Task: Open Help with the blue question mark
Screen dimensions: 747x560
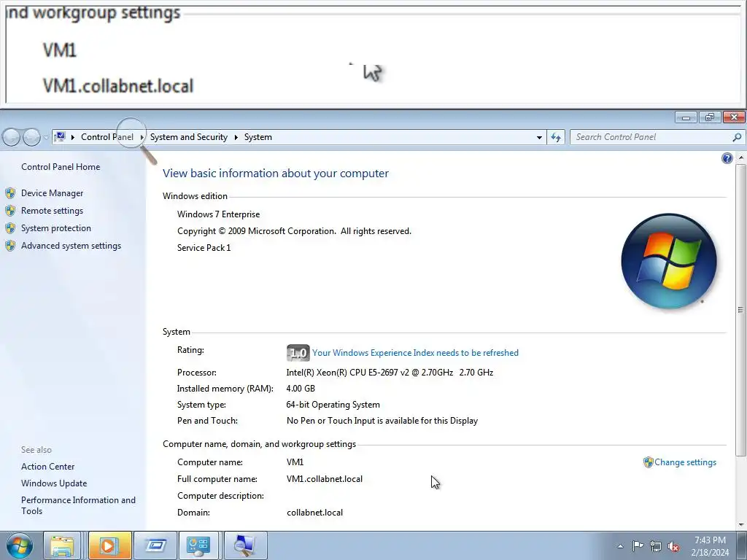Action: click(727, 158)
